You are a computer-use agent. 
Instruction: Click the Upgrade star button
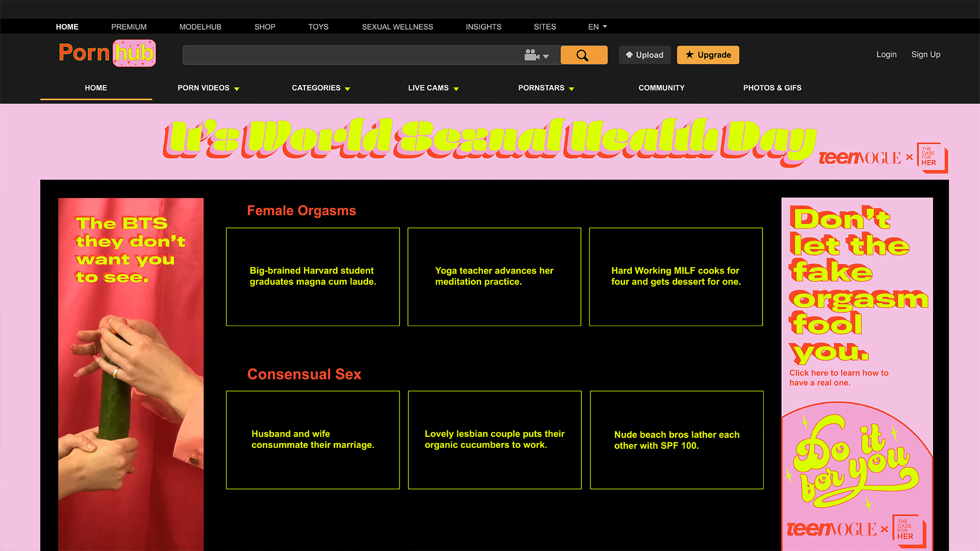pos(708,55)
